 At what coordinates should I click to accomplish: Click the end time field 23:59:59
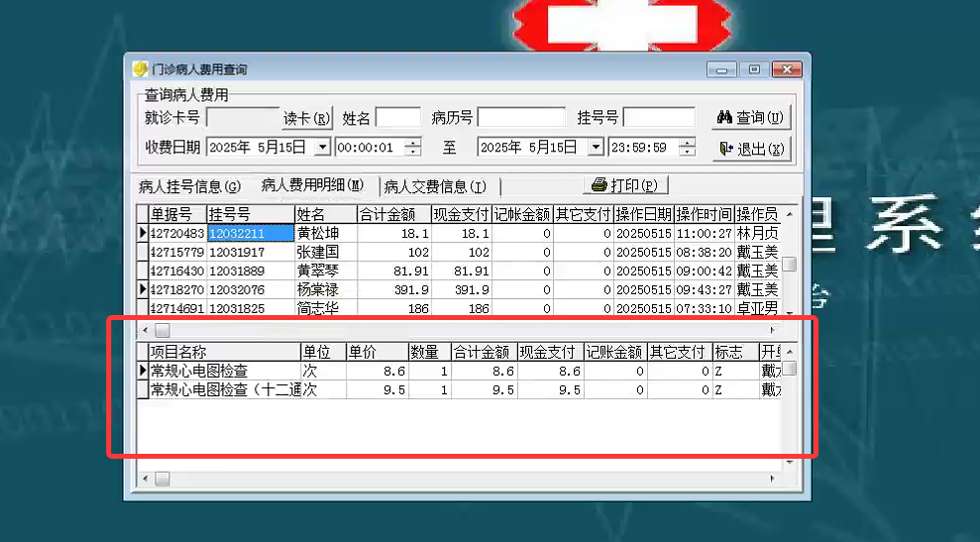(644, 148)
